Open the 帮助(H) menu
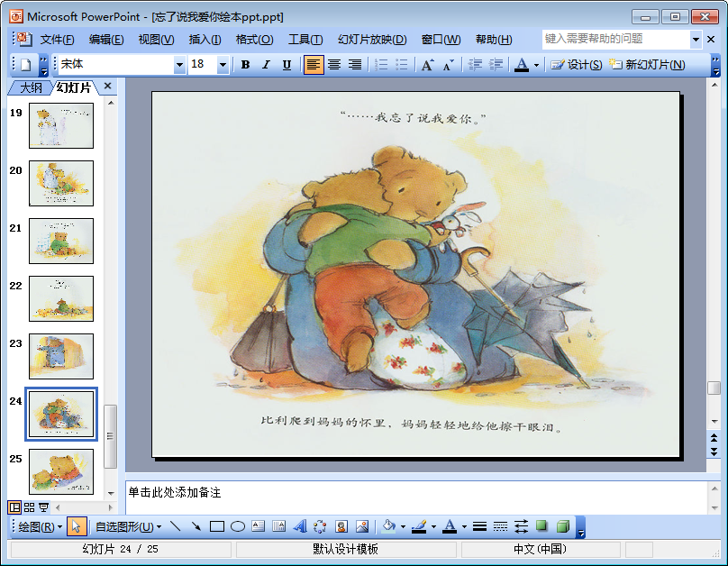728x566 pixels. click(494, 40)
